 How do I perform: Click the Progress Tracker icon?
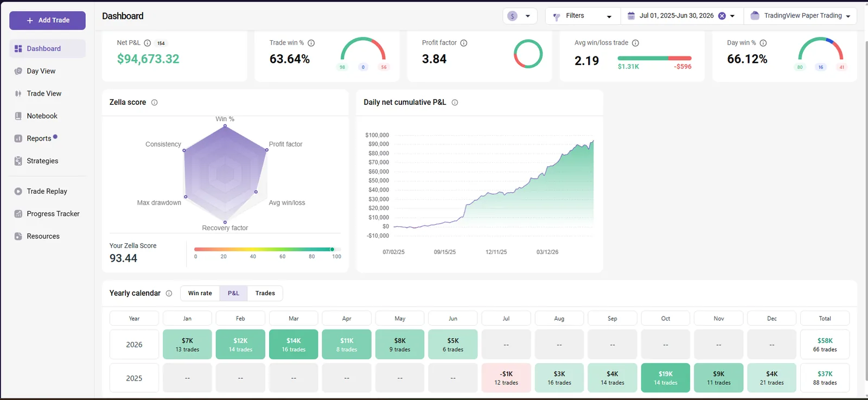pyautogui.click(x=18, y=214)
